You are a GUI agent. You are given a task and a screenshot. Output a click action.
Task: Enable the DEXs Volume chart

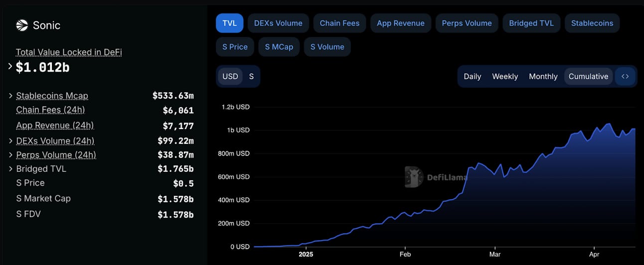pyautogui.click(x=278, y=23)
